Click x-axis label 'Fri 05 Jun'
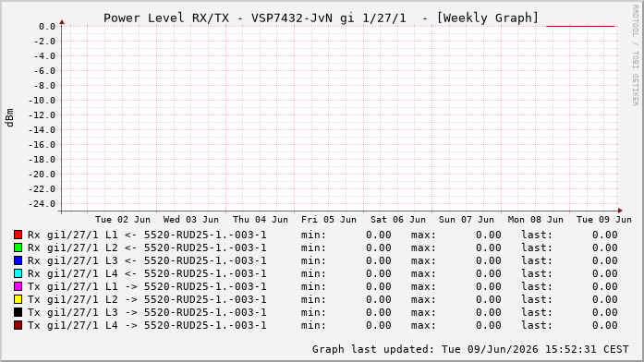 tap(329, 220)
